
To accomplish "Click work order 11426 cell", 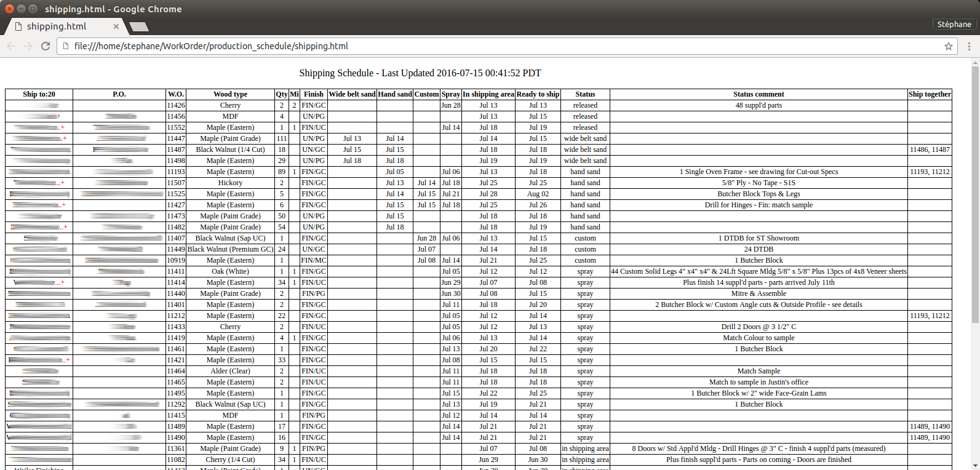I will click(176, 105).
